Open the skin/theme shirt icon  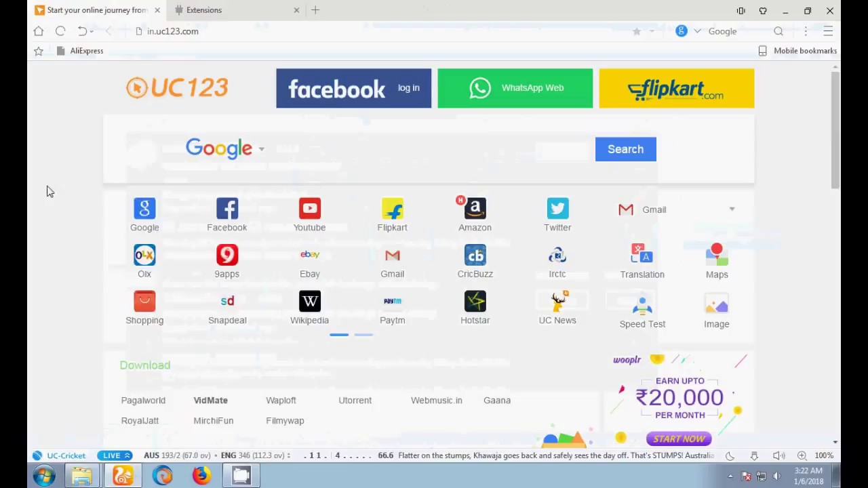point(763,10)
